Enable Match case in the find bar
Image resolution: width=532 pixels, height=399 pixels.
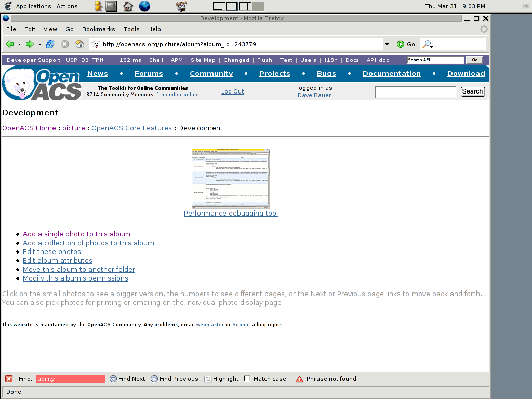click(x=247, y=379)
